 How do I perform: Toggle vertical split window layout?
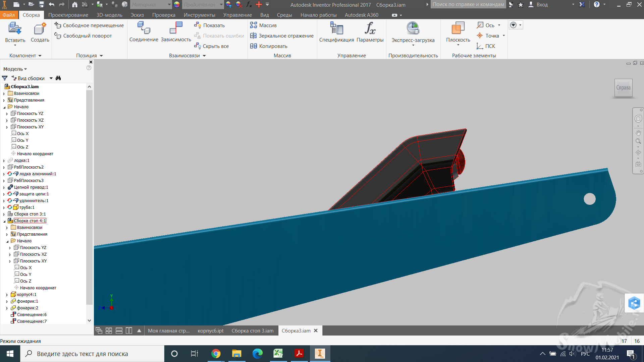point(129,330)
